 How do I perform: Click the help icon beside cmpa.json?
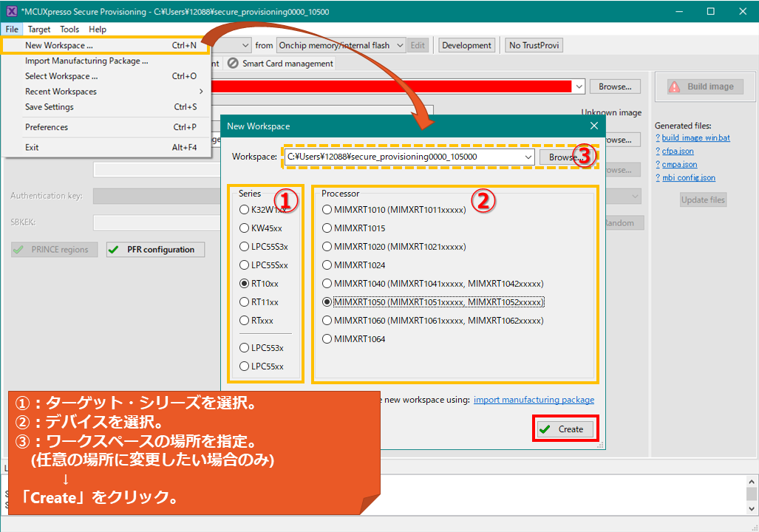point(658,165)
